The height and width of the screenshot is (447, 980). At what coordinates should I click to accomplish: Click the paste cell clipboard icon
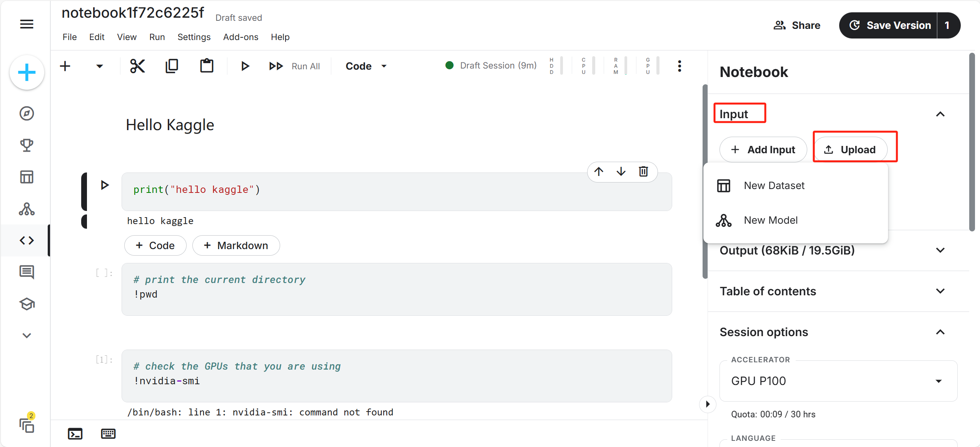tap(207, 66)
